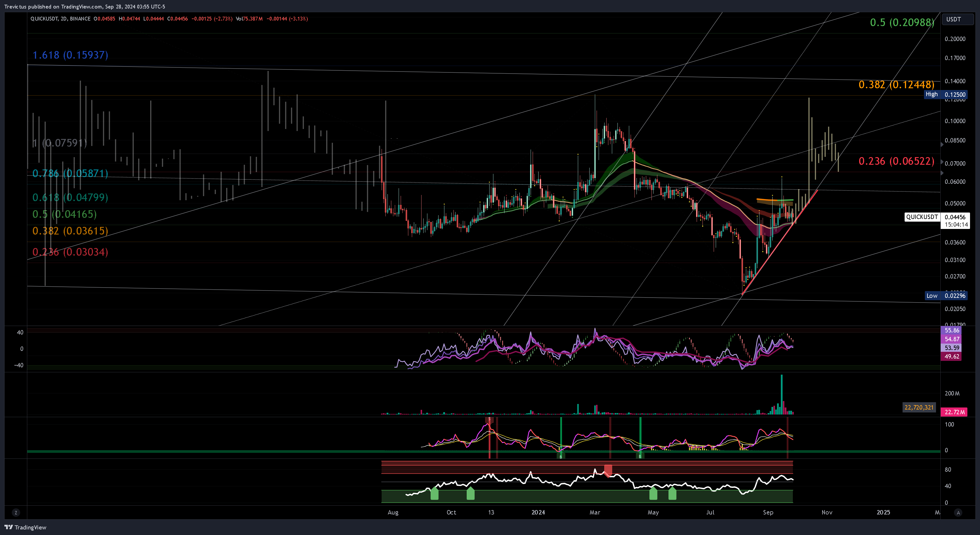Image resolution: width=980 pixels, height=535 pixels.
Task: Select the 0.382 (0.03615) Fibonacci label
Action: 70,231
